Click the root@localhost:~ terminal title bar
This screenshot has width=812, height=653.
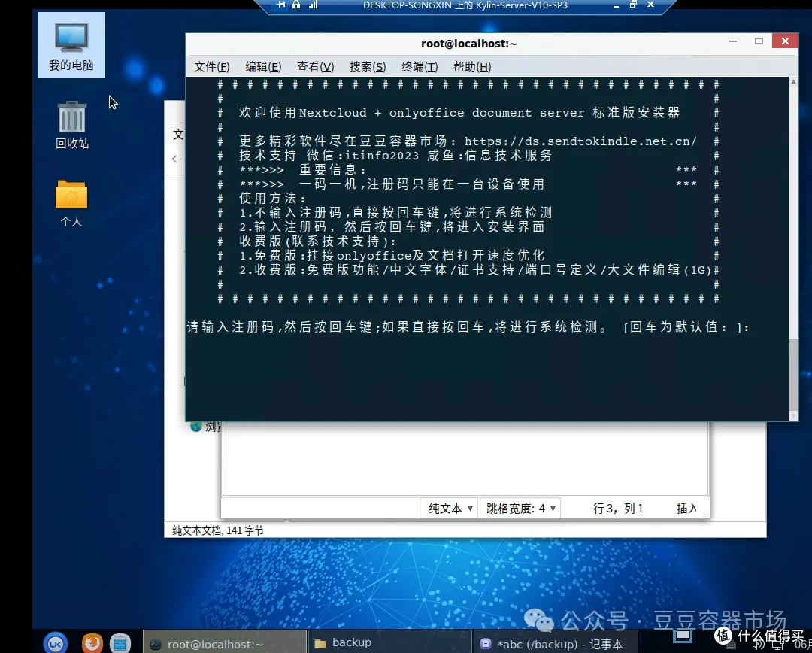468,44
